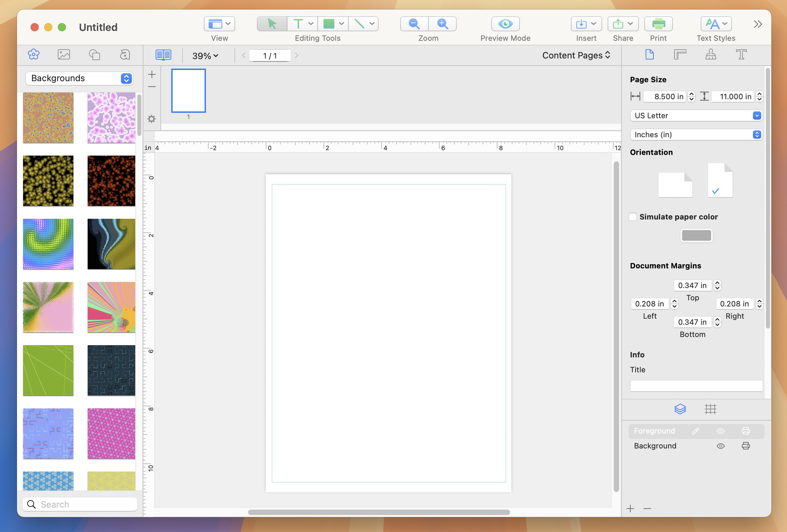The image size is (787, 532).
Task: Hide the Foreground layer
Action: tap(720, 430)
